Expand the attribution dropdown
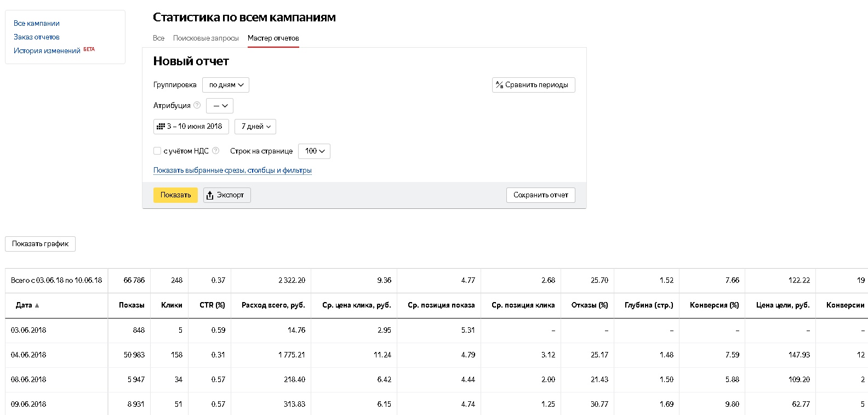 (x=220, y=106)
